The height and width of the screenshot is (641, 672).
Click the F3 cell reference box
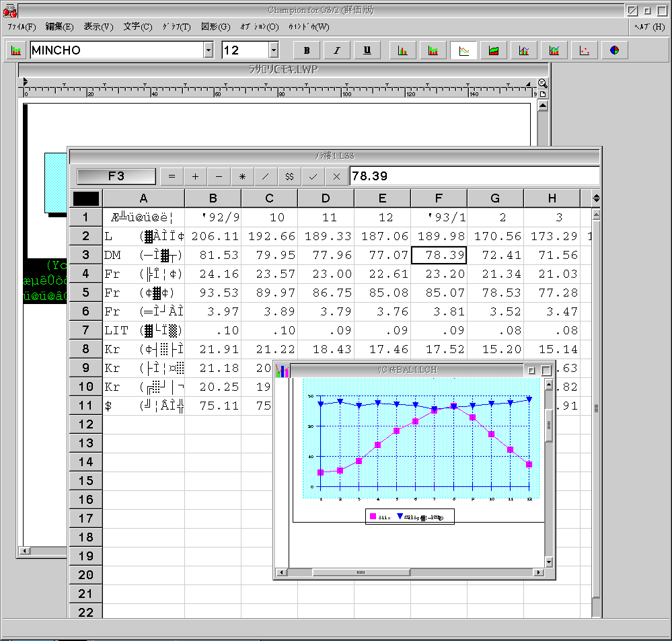(116, 176)
